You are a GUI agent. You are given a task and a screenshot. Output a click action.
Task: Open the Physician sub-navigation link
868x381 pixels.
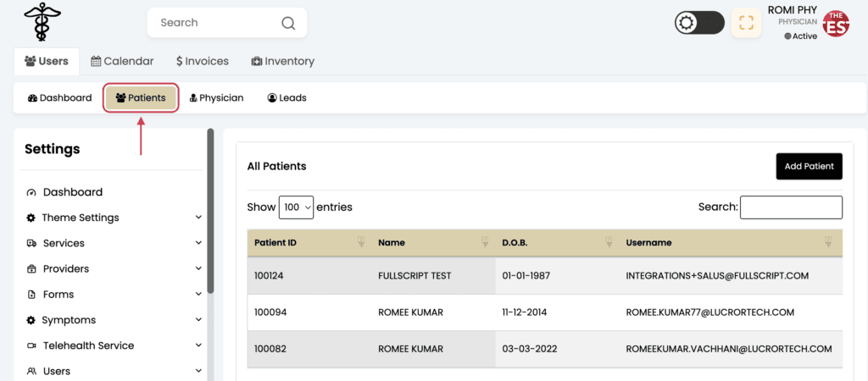point(216,98)
